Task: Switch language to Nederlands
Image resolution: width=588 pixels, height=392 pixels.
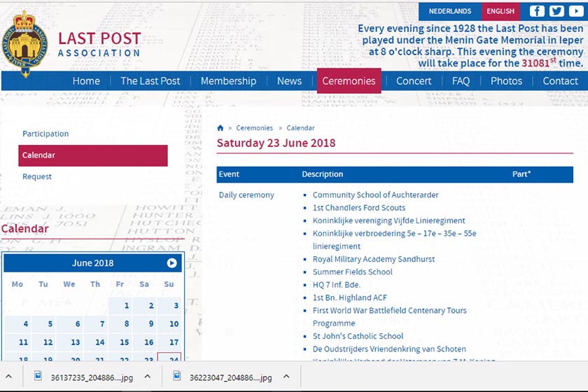Action: click(450, 11)
